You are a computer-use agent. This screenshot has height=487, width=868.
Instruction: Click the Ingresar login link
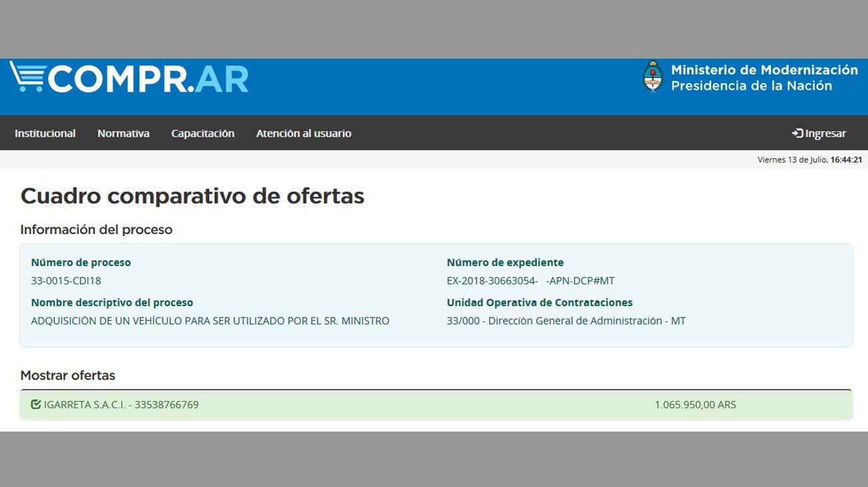pyautogui.click(x=819, y=133)
